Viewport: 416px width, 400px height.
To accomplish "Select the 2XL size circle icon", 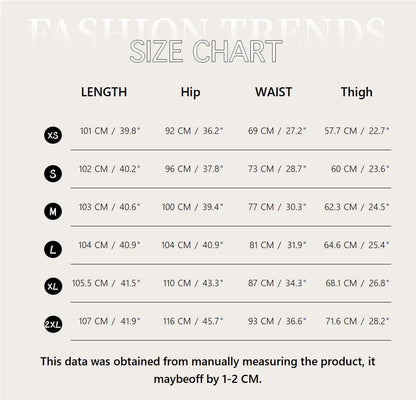I will click(53, 324).
